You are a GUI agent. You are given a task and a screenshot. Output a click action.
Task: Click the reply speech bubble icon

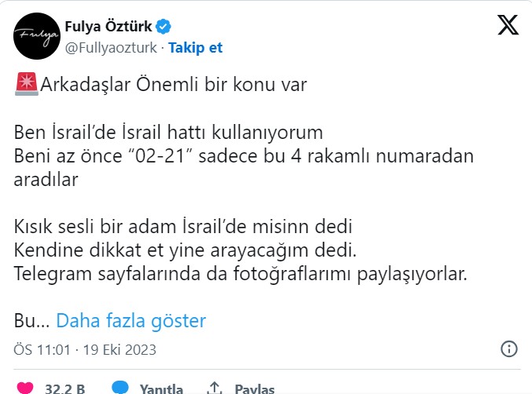coord(120,388)
